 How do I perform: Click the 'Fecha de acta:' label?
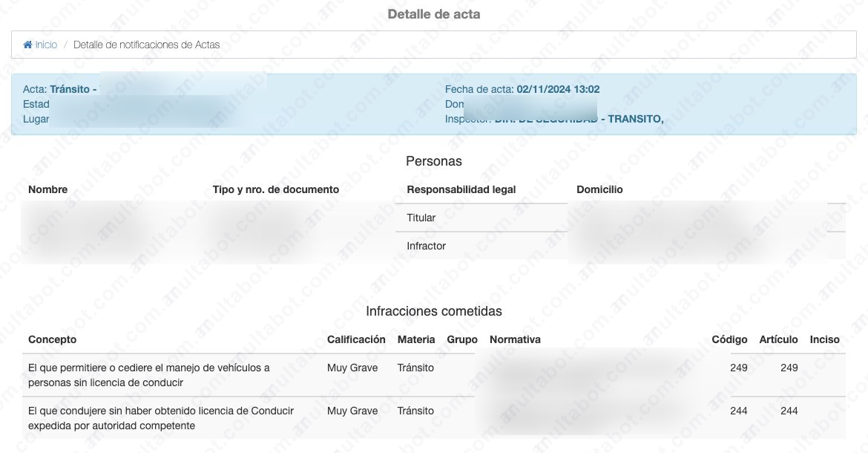(x=479, y=89)
